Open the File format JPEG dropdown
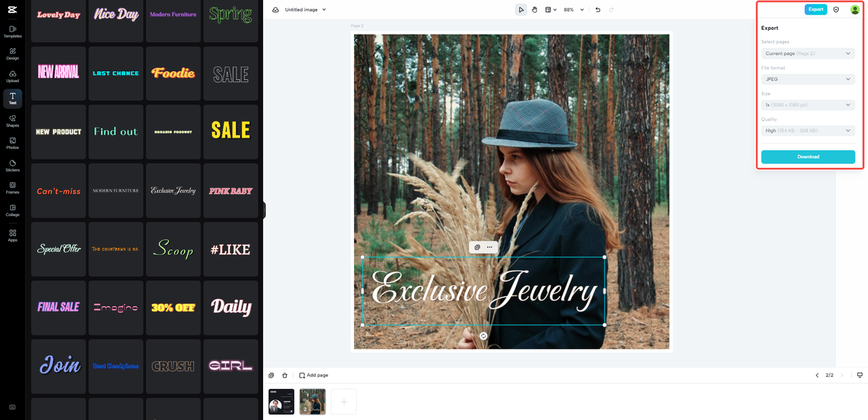 pyautogui.click(x=808, y=79)
